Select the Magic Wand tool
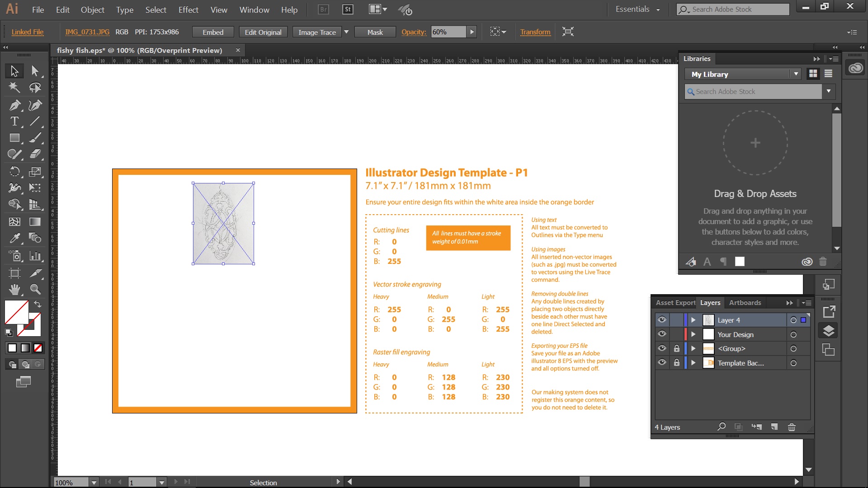The image size is (868, 488). tap(14, 87)
